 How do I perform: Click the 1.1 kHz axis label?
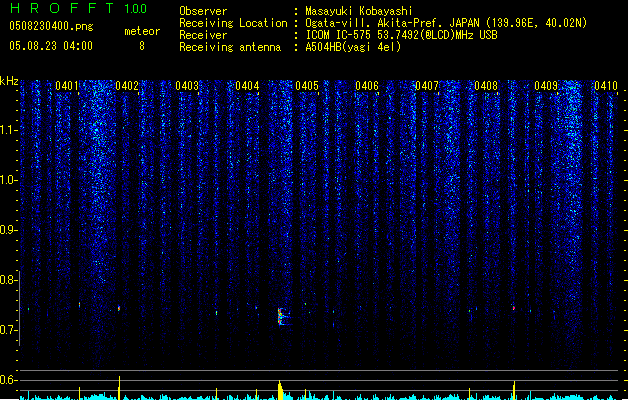[x=8, y=130]
